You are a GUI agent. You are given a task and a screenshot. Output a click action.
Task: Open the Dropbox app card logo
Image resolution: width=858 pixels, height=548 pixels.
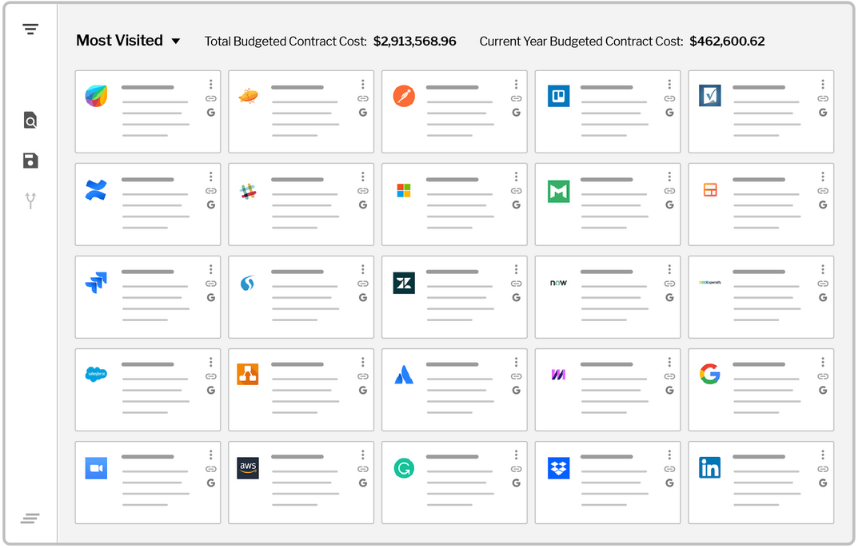[558, 468]
